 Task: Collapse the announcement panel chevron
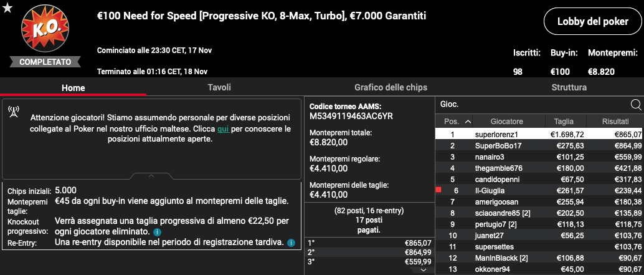coord(151,176)
